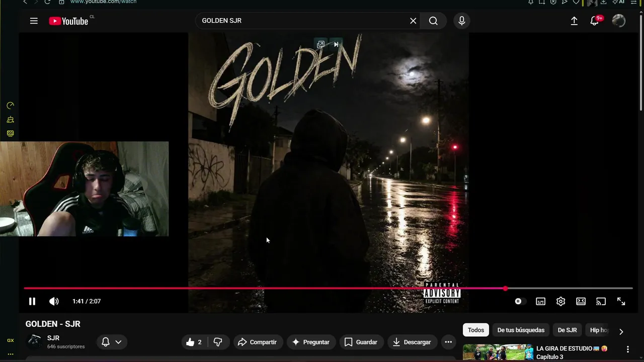The image size is (644, 362).
Task: Click the Descargar download button
Action: pos(412,342)
